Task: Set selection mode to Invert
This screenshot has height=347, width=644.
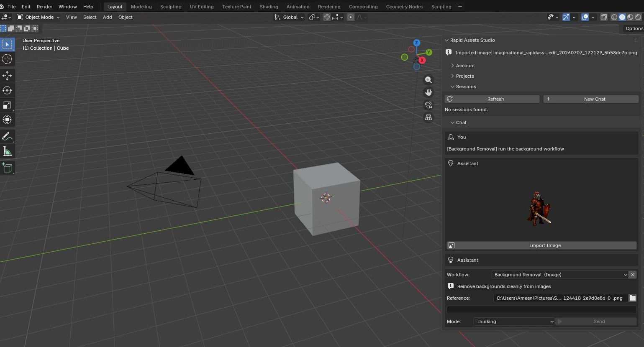Action: 27,28
